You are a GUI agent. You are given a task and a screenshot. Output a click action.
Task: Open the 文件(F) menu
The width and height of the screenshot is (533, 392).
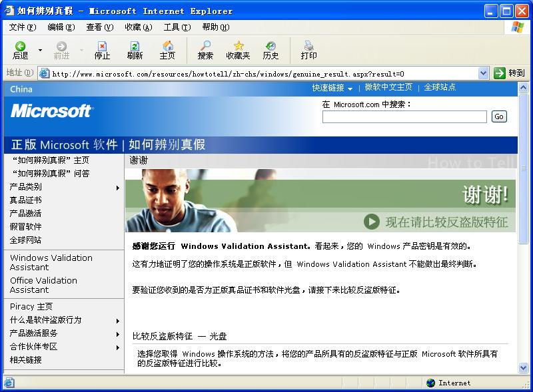click(23, 27)
